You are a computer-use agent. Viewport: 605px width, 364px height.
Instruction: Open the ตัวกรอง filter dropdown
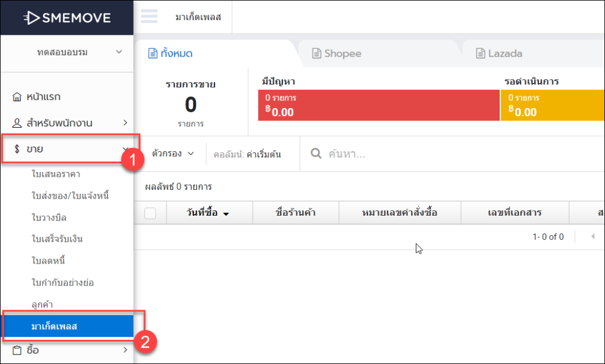point(173,154)
